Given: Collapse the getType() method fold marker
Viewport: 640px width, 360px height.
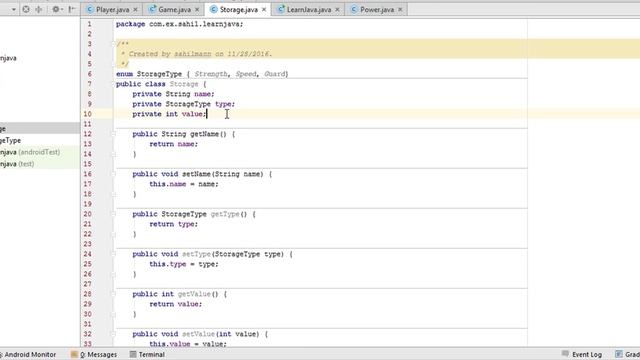Looking at the screenshot, I should pos(114,214).
